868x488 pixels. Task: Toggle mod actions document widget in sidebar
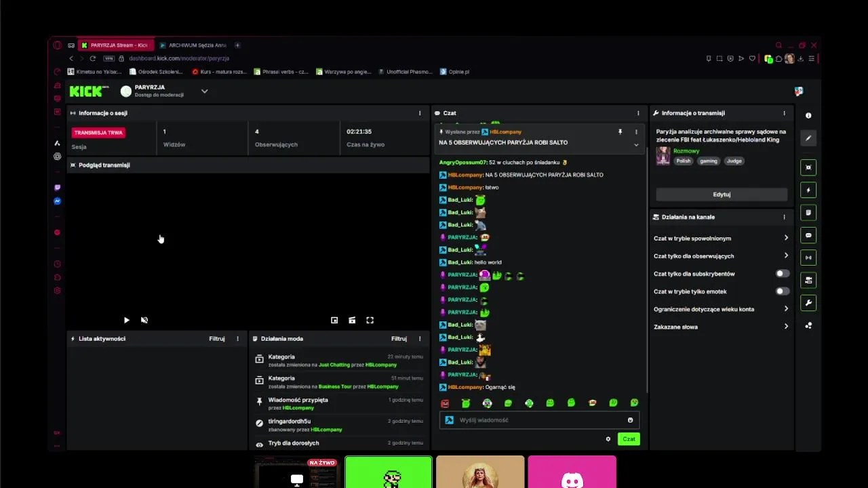[808, 212]
